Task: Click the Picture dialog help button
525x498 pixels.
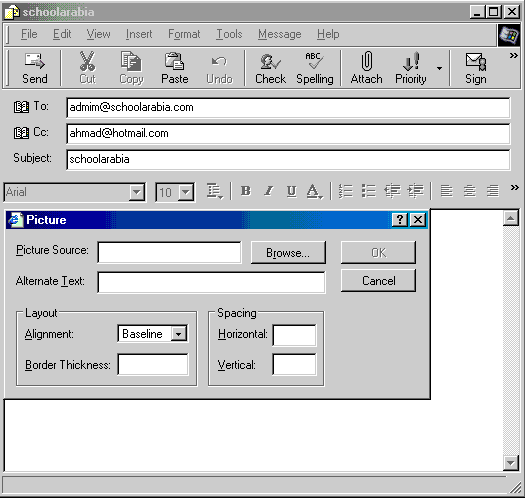Action: point(400,220)
